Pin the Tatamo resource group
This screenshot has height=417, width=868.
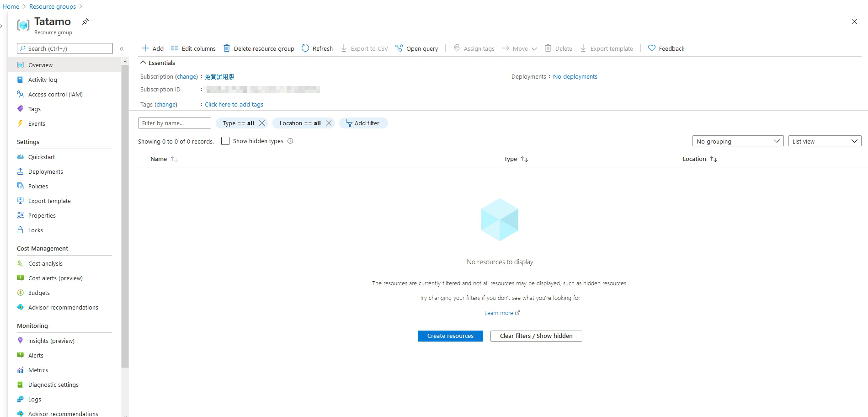tap(85, 21)
